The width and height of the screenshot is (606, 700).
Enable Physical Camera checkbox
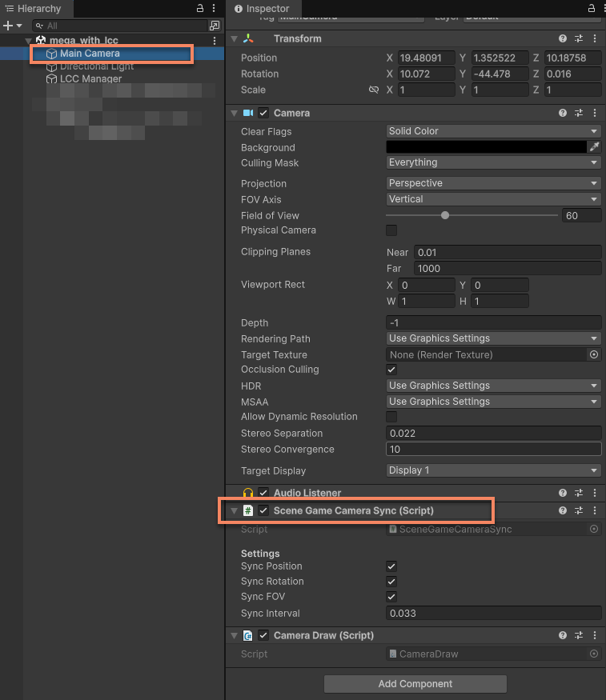point(391,230)
